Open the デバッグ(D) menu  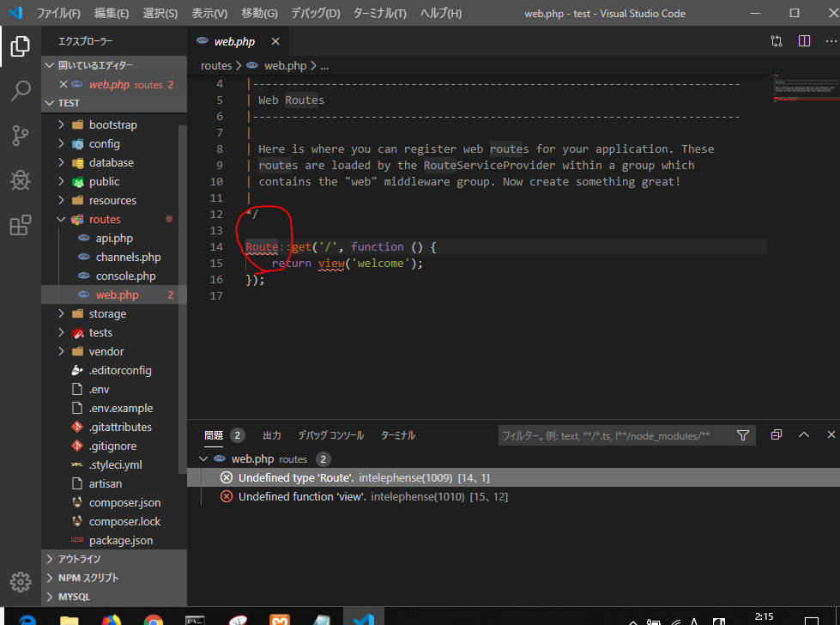pyautogui.click(x=316, y=13)
